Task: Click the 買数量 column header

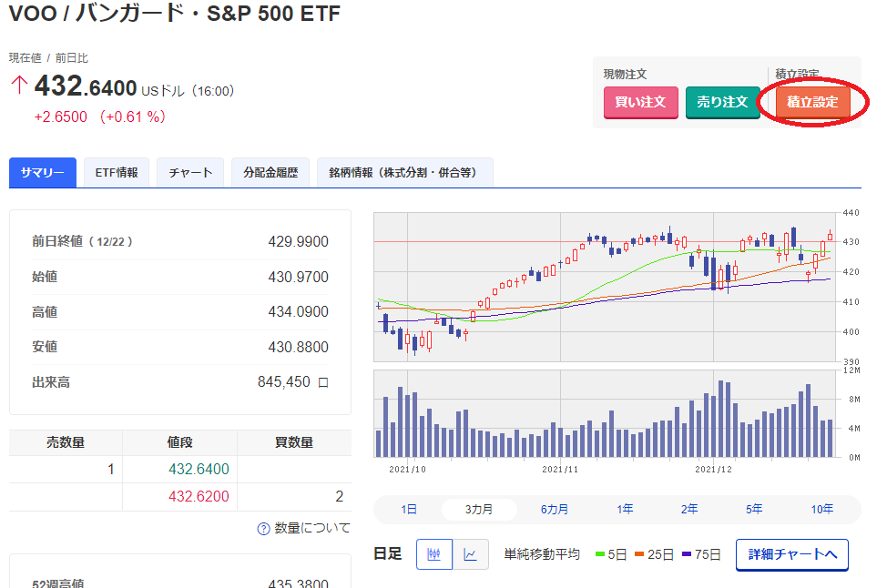Action: click(x=294, y=442)
